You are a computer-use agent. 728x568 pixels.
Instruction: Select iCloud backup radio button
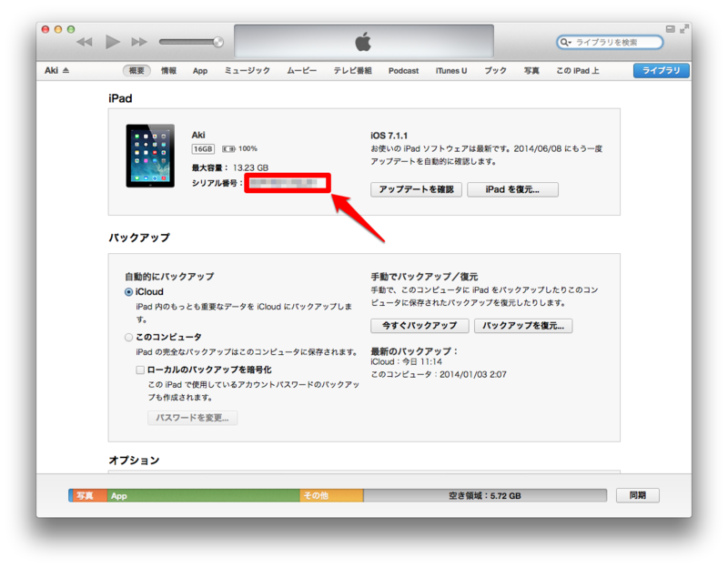tap(128, 292)
